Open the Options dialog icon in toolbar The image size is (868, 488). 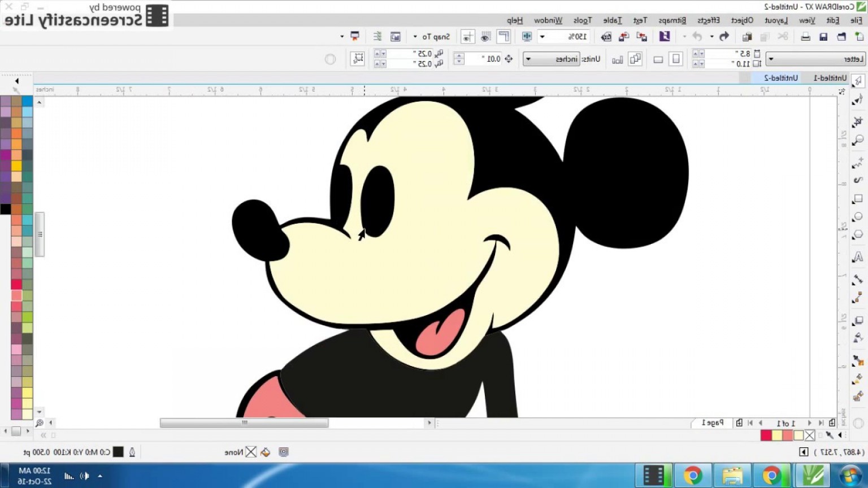tap(377, 37)
